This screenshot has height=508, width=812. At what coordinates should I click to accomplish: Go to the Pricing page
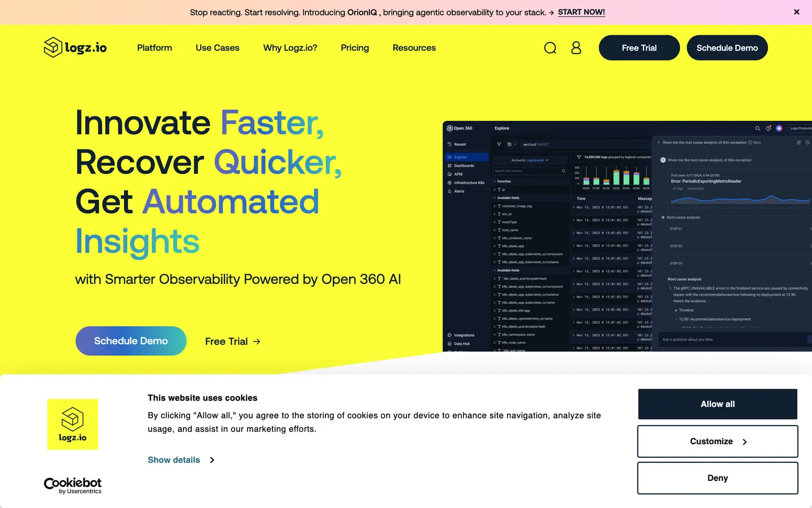click(x=355, y=48)
